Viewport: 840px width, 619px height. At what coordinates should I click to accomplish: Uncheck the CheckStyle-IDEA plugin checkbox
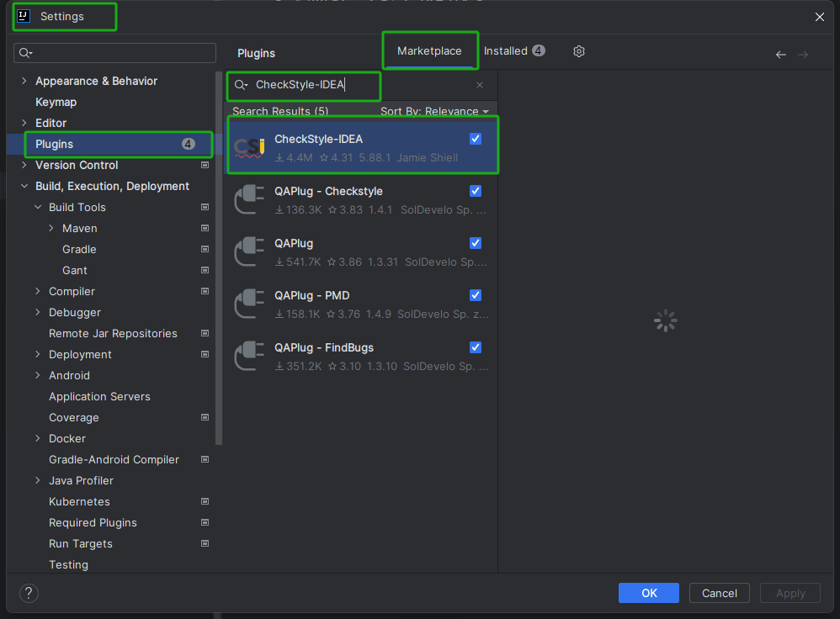pos(476,139)
